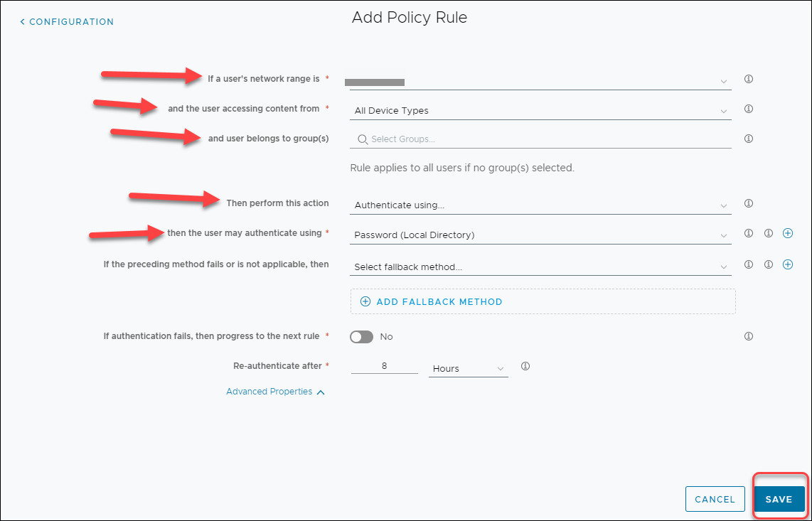
Task: Click info icon for network range row
Action: [748, 79]
